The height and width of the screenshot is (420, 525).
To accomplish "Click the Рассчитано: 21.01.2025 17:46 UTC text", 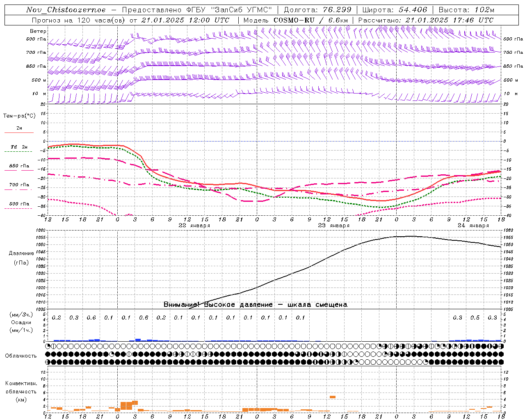I will pyautogui.click(x=426, y=20).
